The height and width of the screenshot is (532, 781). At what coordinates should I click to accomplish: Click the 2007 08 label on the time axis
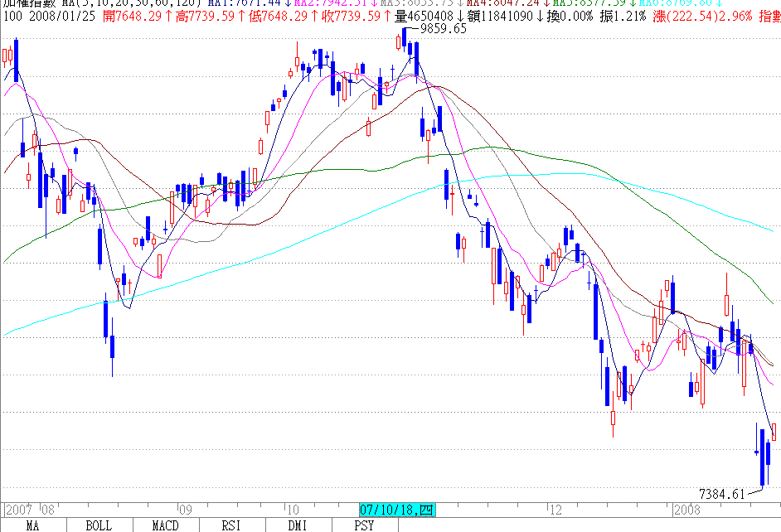pos(30,510)
